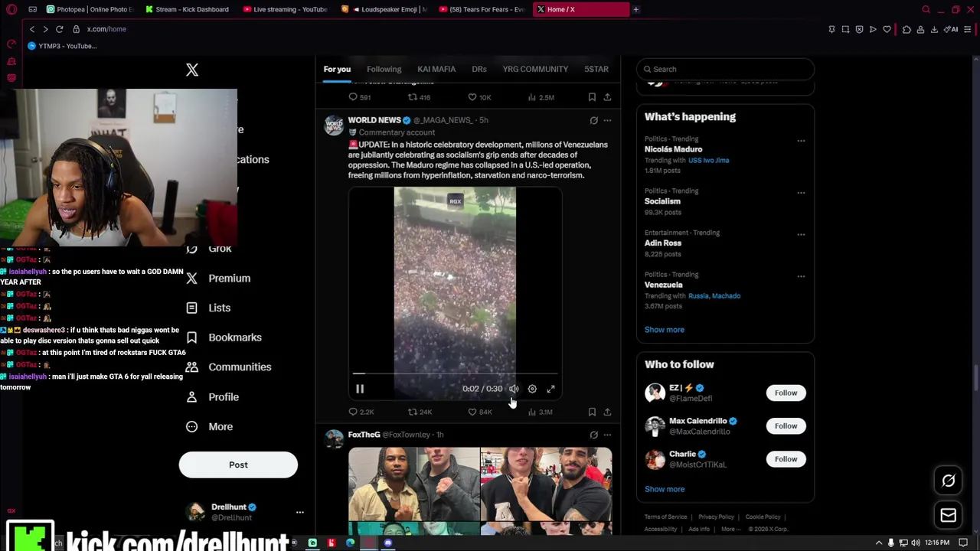Reload the page in browser toolbar
Image resolution: width=980 pixels, height=551 pixels.
[x=59, y=29]
